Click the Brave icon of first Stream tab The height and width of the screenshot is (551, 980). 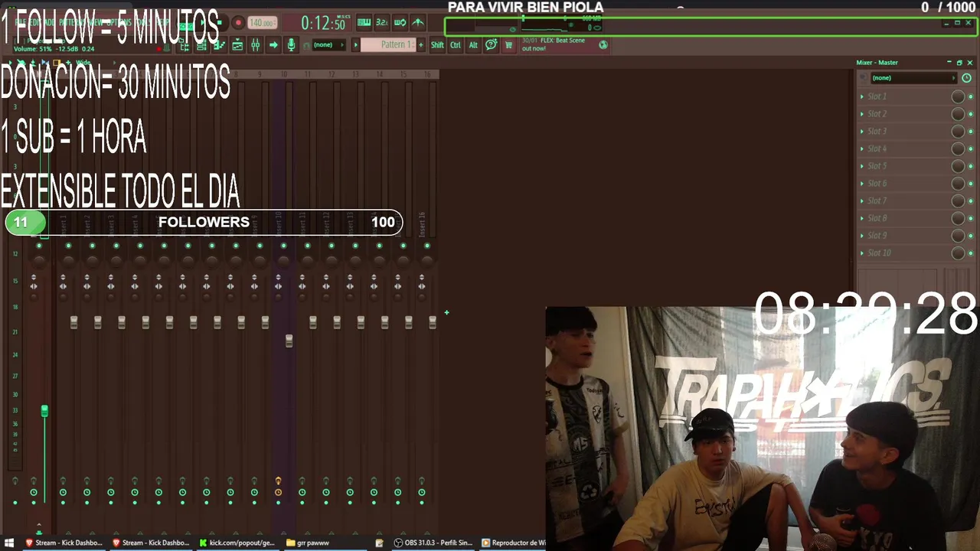pos(29,543)
